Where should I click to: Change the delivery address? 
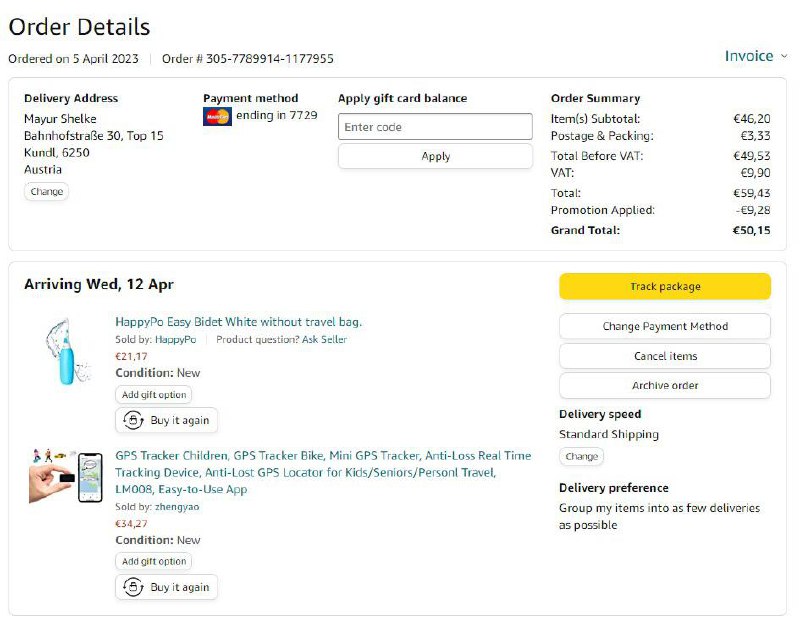pyautogui.click(x=46, y=191)
